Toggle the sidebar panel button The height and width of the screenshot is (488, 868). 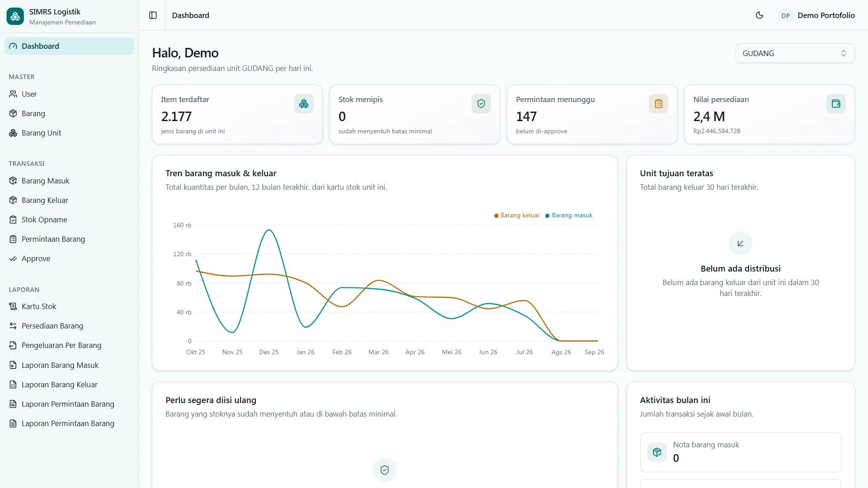153,15
